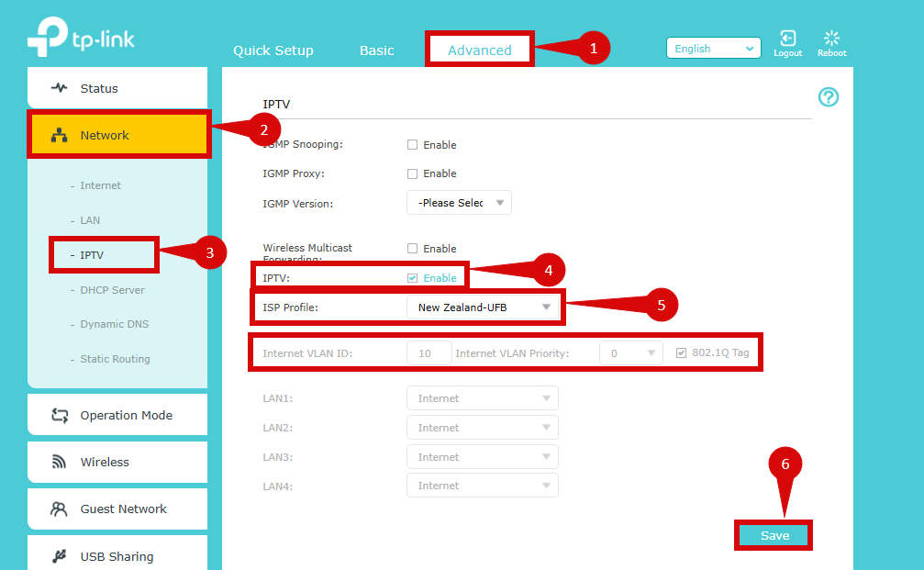924x570 pixels.
Task: Open the English language selector
Action: pyautogui.click(x=713, y=49)
